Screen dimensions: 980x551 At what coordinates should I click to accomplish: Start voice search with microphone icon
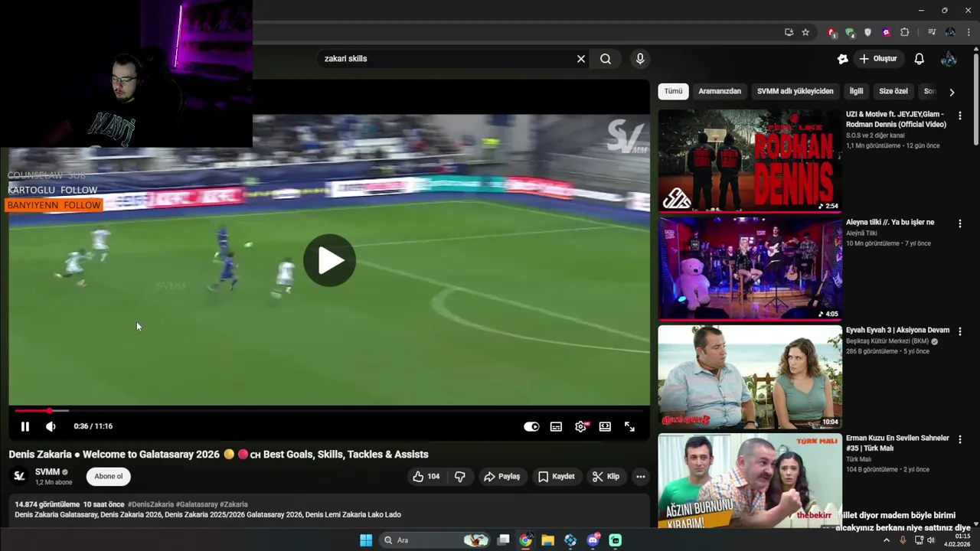(640, 59)
